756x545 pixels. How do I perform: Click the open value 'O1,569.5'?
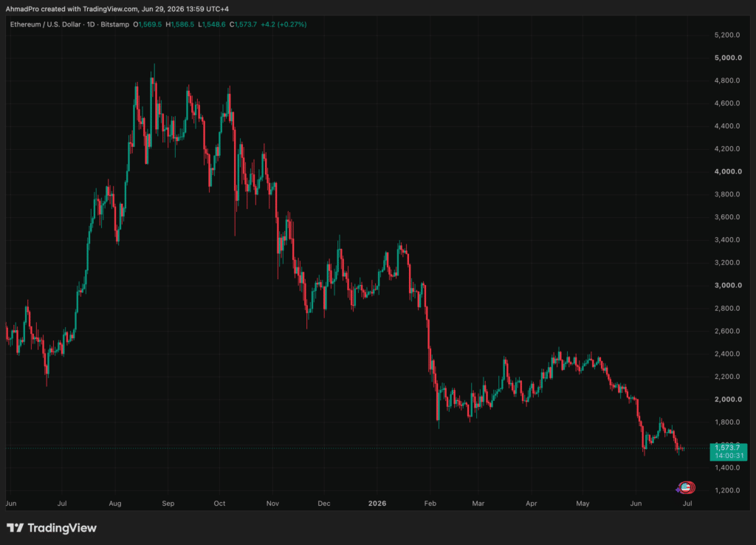point(148,24)
